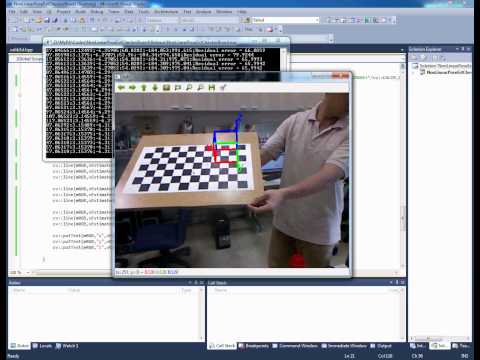Pan image left with the left arrow icon
The height and width of the screenshot is (360, 480).
[121, 88]
